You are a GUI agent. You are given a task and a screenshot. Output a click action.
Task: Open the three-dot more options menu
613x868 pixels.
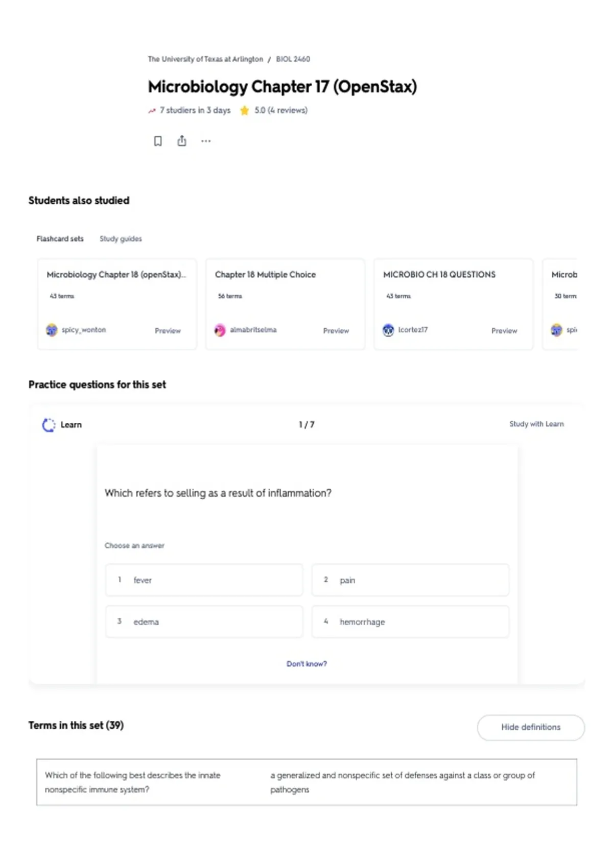(x=206, y=141)
